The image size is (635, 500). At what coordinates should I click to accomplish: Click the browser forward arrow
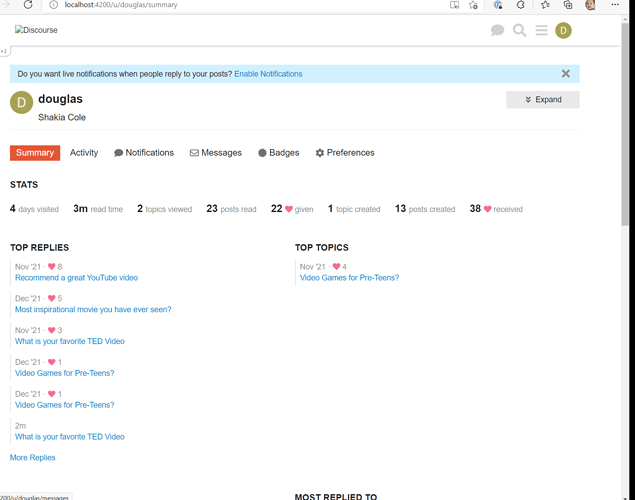6,5
